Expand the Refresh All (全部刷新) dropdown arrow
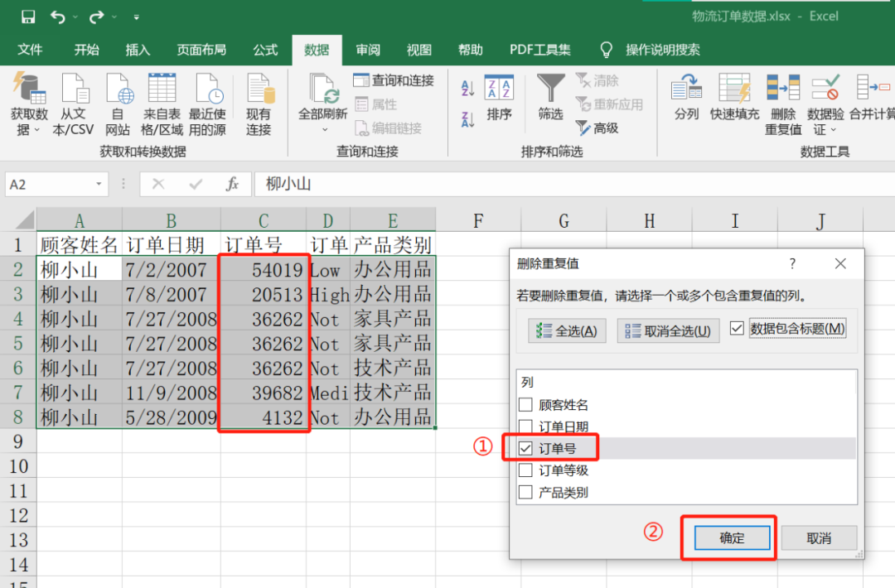 (325, 129)
